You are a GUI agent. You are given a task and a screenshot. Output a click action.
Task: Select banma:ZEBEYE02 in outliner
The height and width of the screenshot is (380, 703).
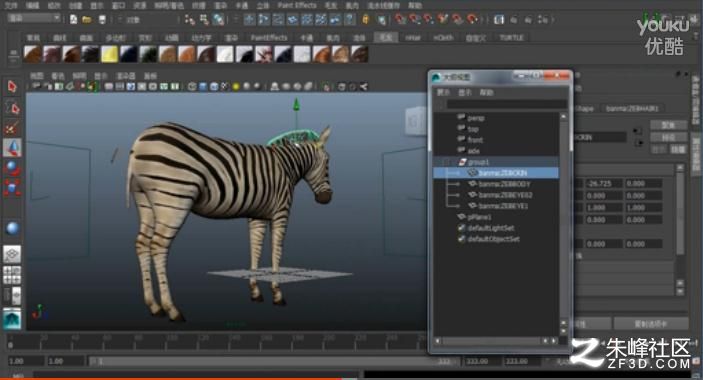click(505, 195)
